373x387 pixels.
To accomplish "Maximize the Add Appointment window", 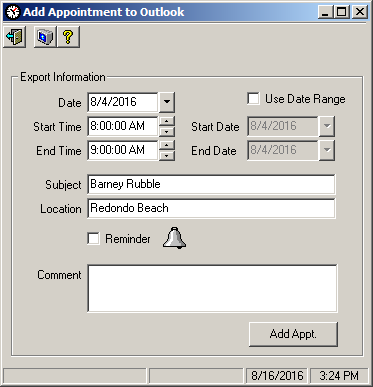I will coord(342,12).
